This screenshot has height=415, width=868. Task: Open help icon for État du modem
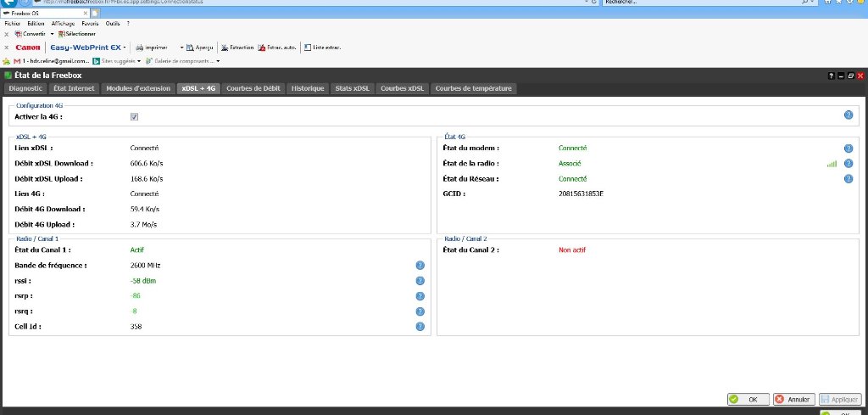(x=848, y=149)
